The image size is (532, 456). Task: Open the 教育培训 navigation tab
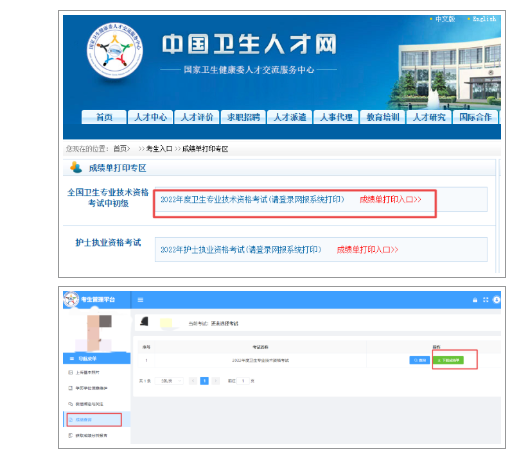tap(383, 117)
